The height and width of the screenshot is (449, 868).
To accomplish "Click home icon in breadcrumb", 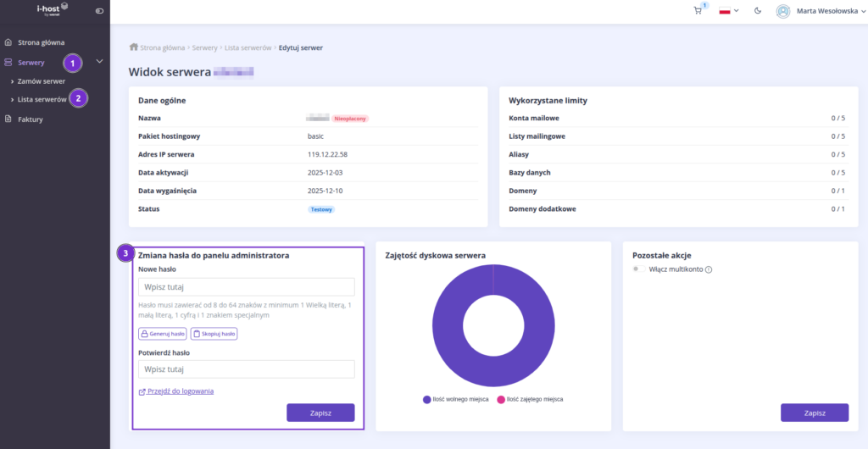I will point(133,47).
